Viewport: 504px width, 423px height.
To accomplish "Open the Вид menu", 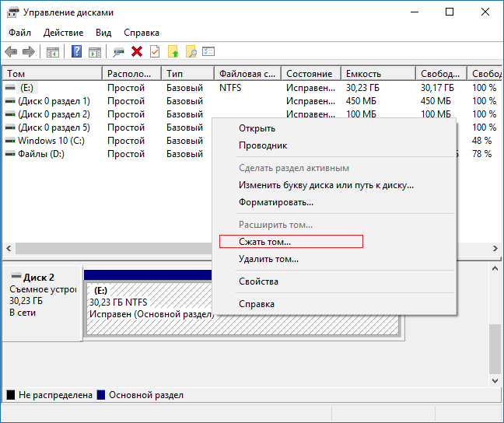I will (x=103, y=33).
